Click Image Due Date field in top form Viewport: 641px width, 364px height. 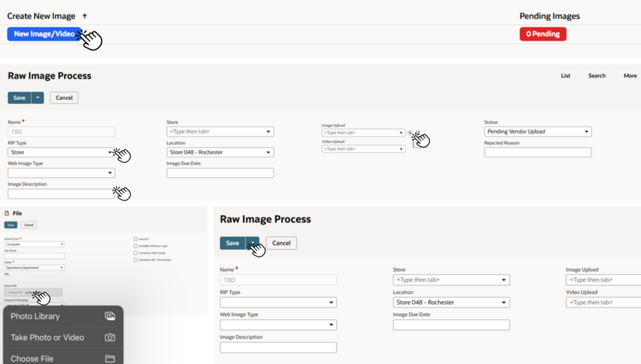[x=220, y=173]
